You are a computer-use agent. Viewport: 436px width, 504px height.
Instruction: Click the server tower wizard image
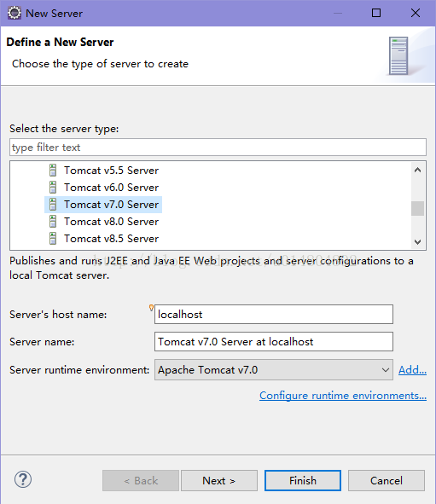(x=398, y=55)
